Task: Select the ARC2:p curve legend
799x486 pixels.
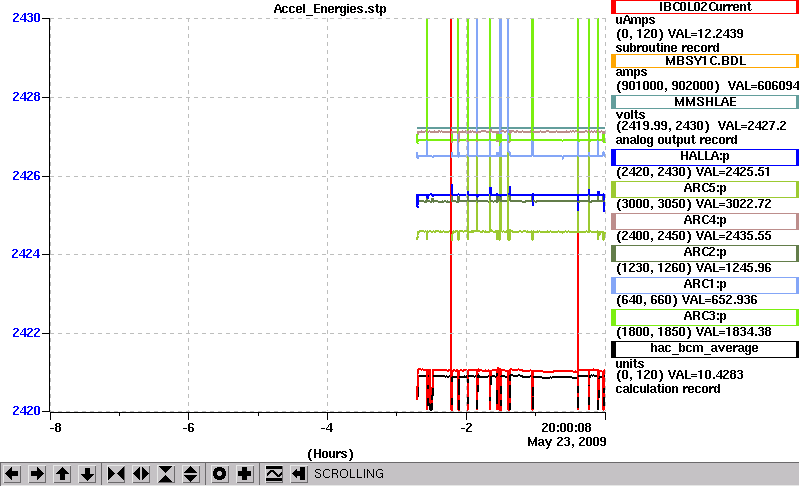Action: coord(705,253)
